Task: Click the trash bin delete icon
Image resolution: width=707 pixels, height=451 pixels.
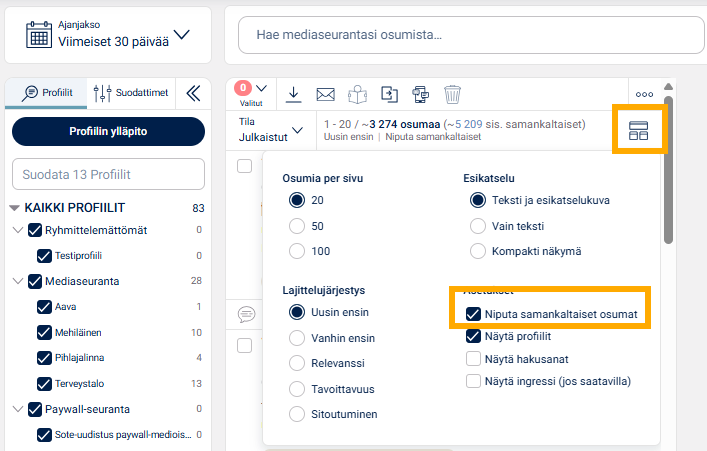Action: click(x=452, y=94)
